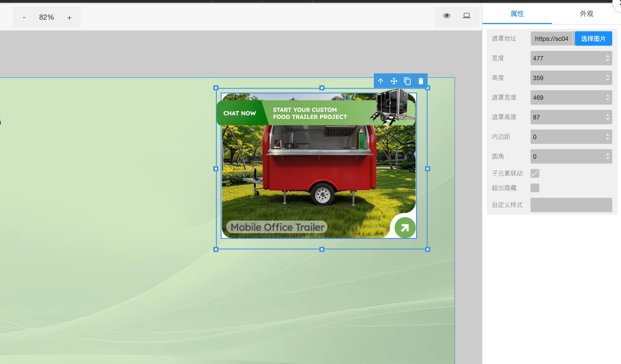Increase 宽度 with stepper up arrow
This screenshot has height=364, width=621.
(x=608, y=56)
